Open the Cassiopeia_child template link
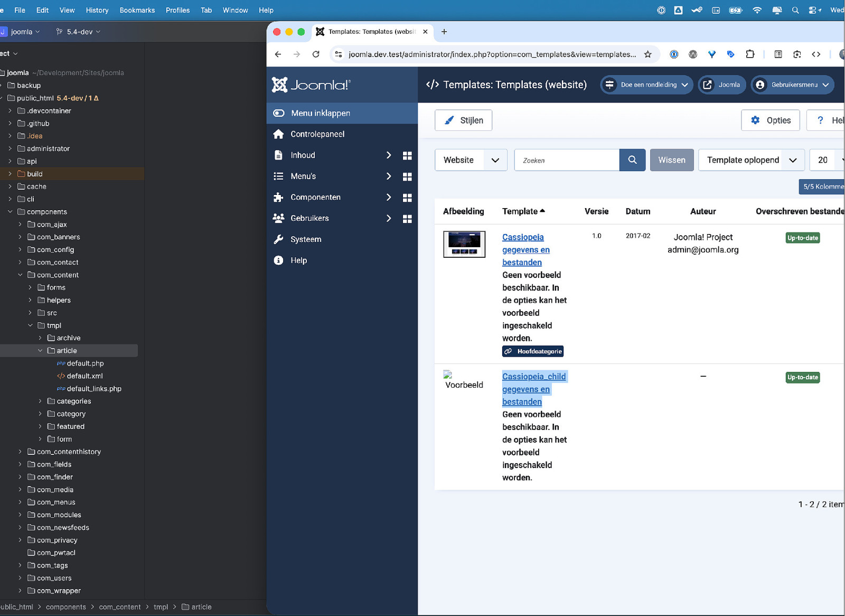The height and width of the screenshot is (616, 845). 533,377
